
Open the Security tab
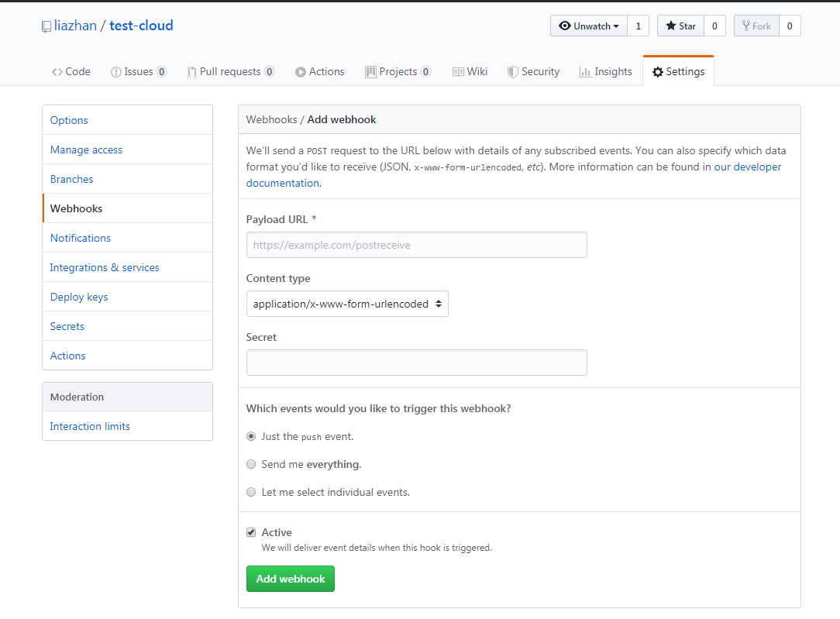[534, 72]
